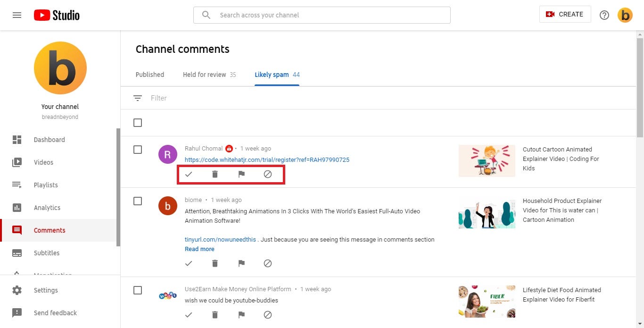This screenshot has height=328, width=644.
Task: Delete biome's comment using trash icon
Action: click(215, 263)
